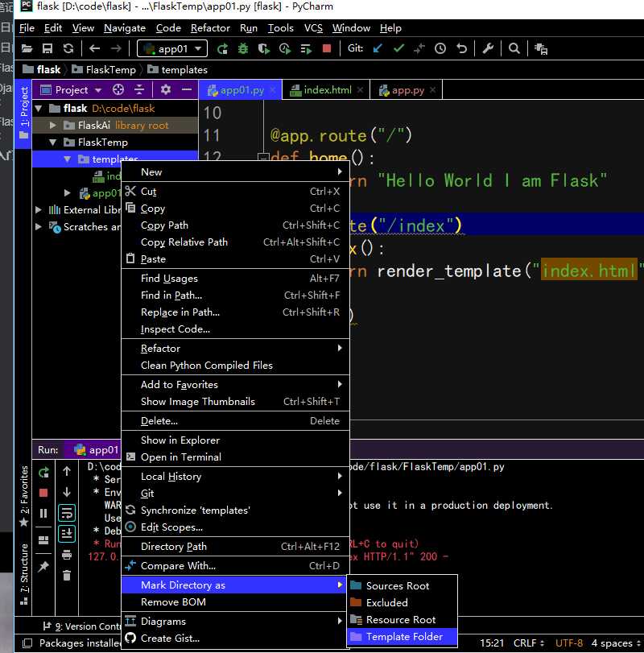Rerun app01 using the Run panel rerun icon
Viewport: 644px width, 653px height.
tap(44, 472)
